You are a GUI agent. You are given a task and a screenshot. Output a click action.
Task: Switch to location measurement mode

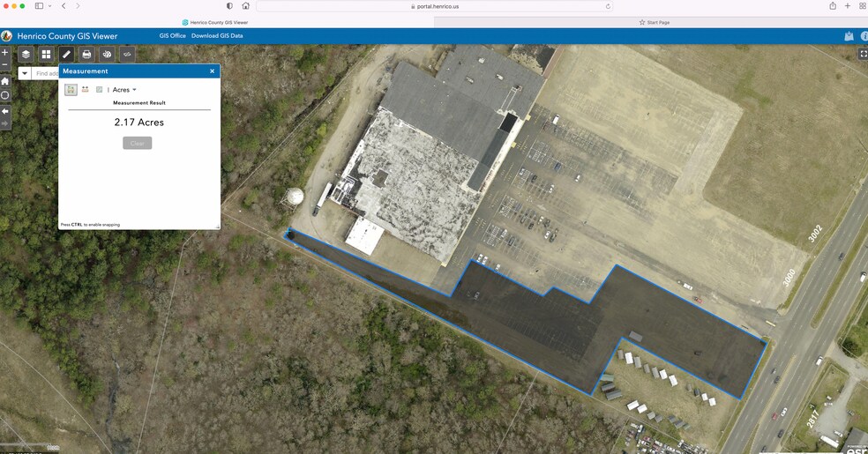(99, 90)
